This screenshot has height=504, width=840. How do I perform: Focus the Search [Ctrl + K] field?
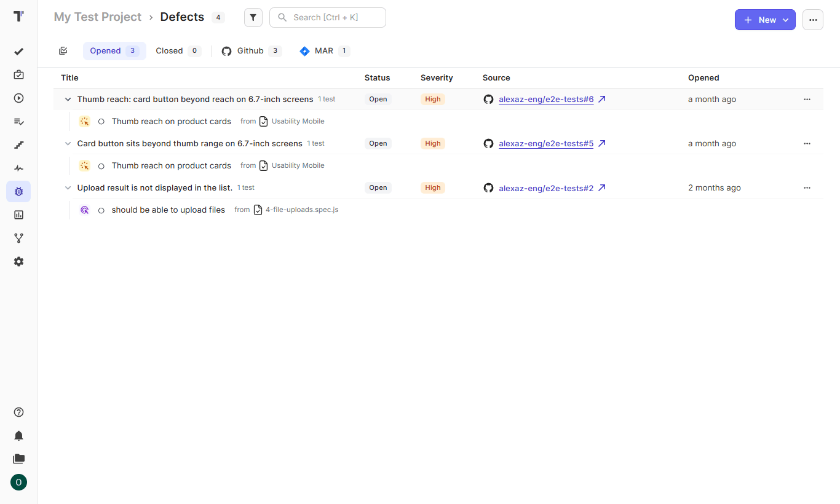click(328, 18)
